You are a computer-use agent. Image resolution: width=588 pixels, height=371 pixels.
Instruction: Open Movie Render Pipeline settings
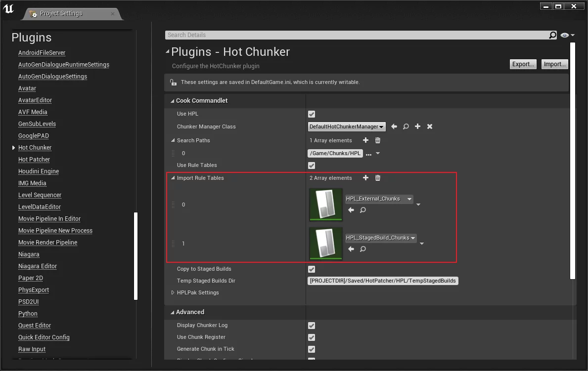click(47, 243)
